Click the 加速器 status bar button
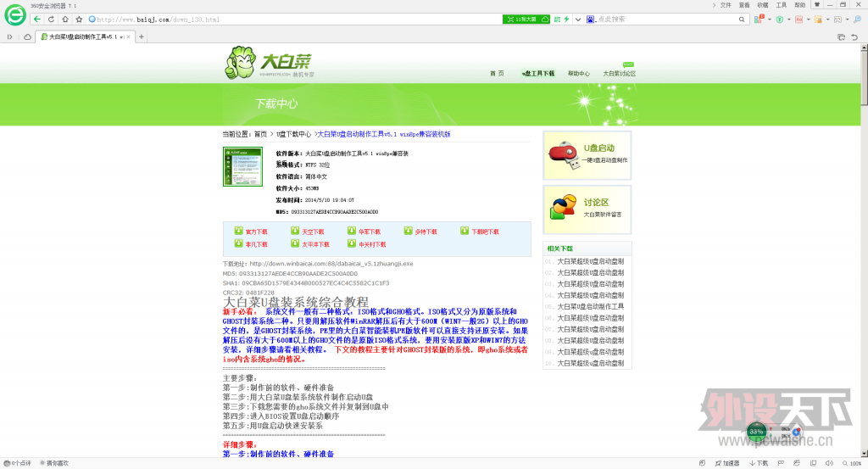The width and height of the screenshot is (868, 469). click(726, 463)
